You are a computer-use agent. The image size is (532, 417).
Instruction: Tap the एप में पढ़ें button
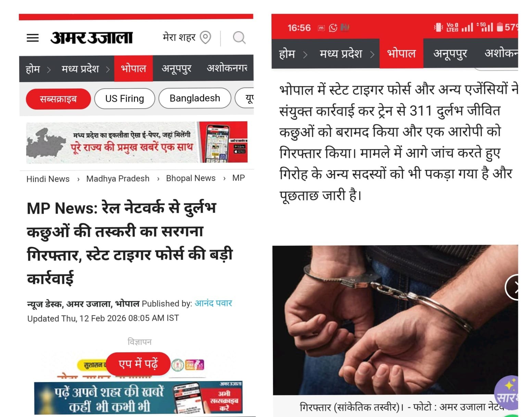click(138, 364)
